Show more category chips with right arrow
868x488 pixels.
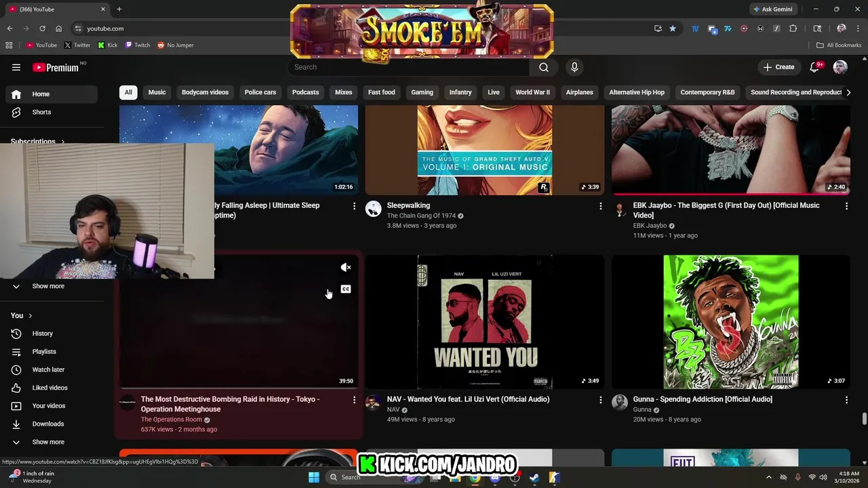click(x=848, y=92)
